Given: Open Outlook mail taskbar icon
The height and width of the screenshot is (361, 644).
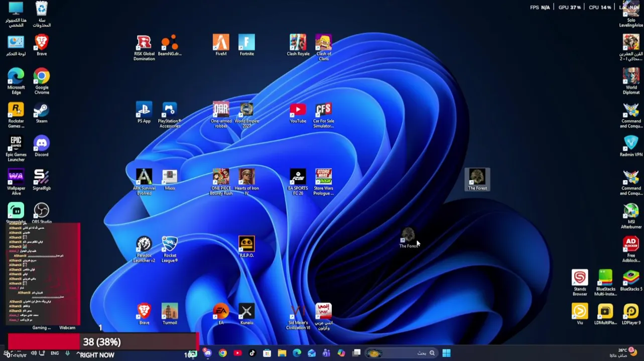Looking at the screenshot, I should click(312, 353).
